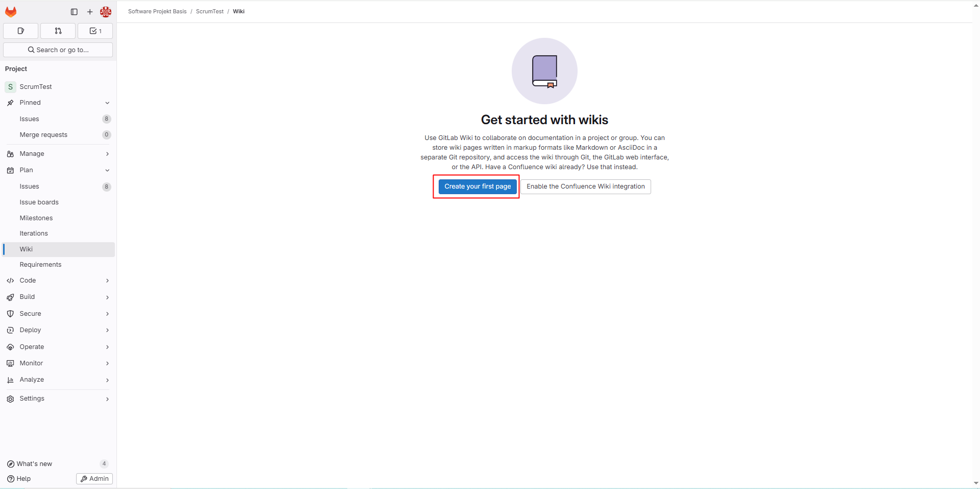Click the GitLab fox logo
Viewport: 980px width, 489px height.
pos(11,11)
